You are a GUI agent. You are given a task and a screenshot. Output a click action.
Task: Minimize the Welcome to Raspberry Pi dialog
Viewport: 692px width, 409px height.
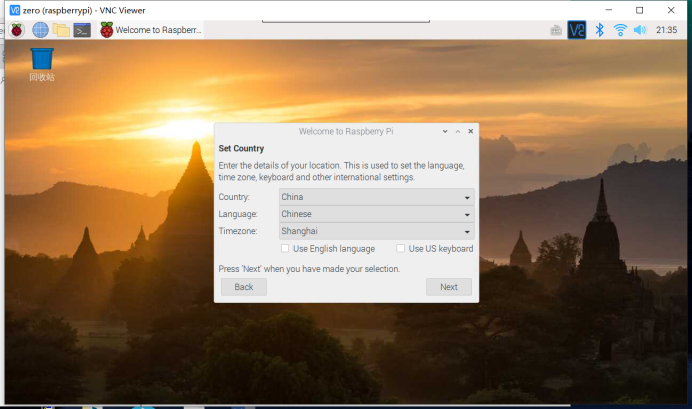click(445, 131)
